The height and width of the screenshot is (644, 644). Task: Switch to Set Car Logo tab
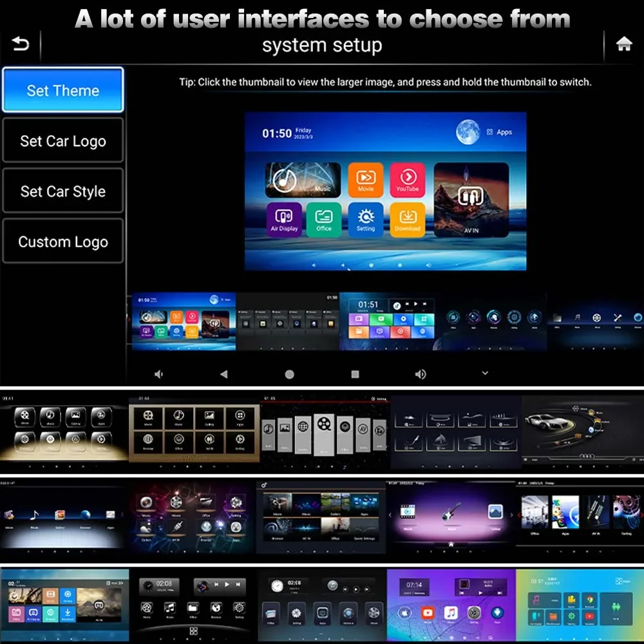pyautogui.click(x=63, y=140)
